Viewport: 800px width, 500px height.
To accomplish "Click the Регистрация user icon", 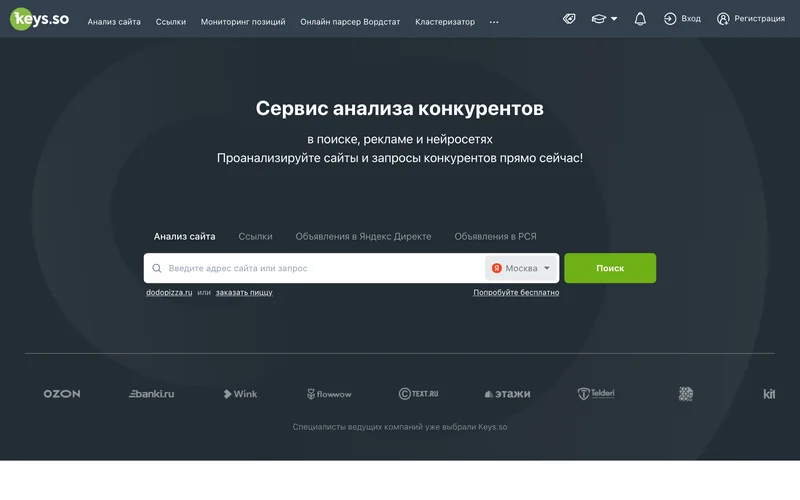I will (723, 19).
